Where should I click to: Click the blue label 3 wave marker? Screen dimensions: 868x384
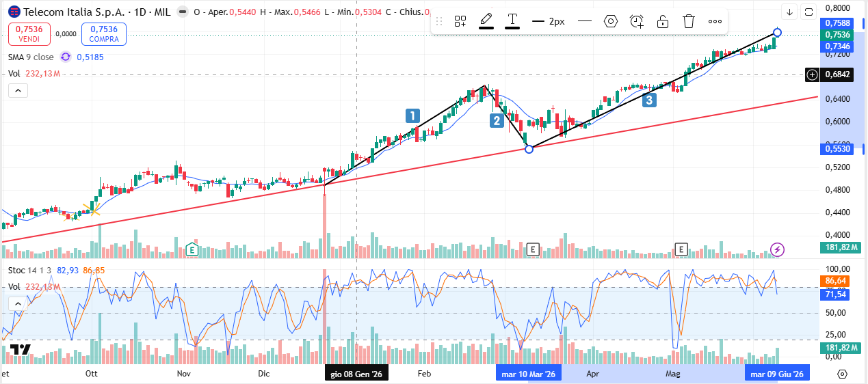(648, 100)
